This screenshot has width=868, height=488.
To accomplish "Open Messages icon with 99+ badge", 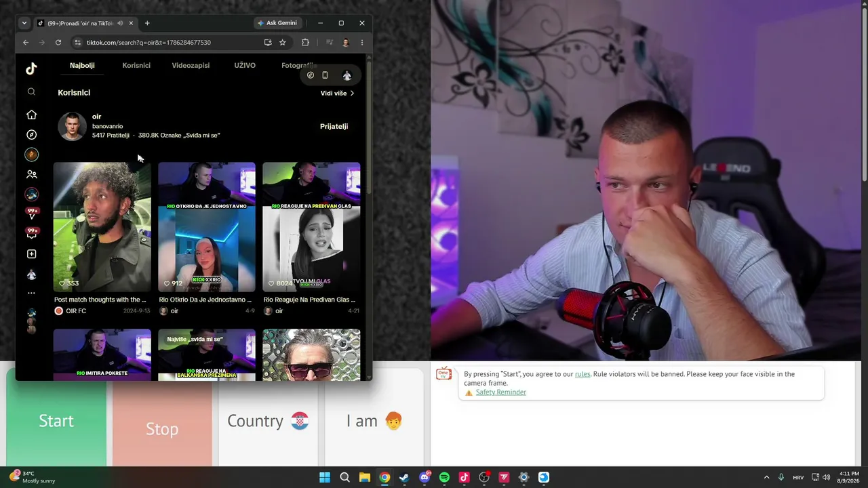I will 32,233.
